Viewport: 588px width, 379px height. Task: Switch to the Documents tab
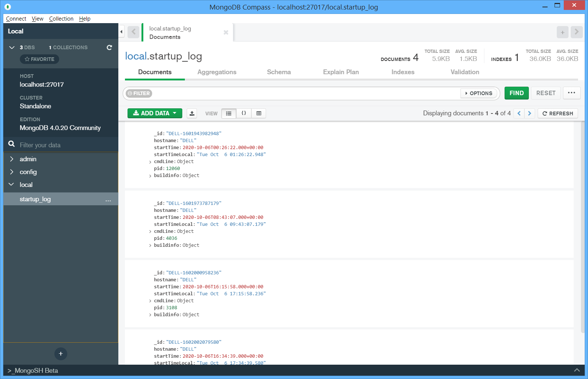coord(155,72)
